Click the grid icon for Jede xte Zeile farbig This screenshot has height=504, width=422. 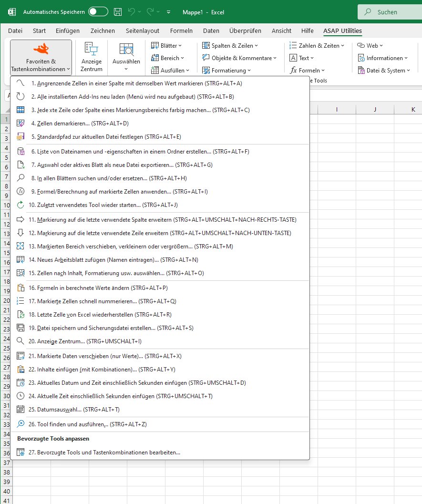(20, 110)
